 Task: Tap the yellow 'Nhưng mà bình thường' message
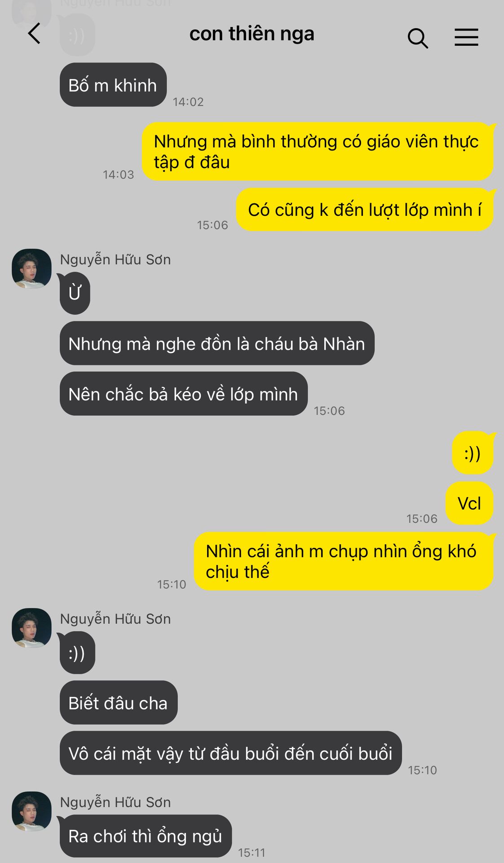(x=318, y=151)
